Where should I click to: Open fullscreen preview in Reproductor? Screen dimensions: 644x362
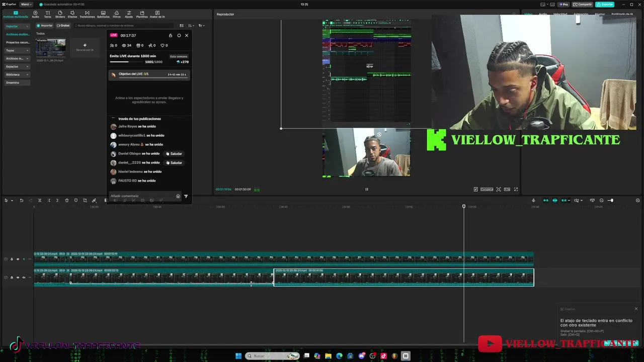[x=516, y=189]
